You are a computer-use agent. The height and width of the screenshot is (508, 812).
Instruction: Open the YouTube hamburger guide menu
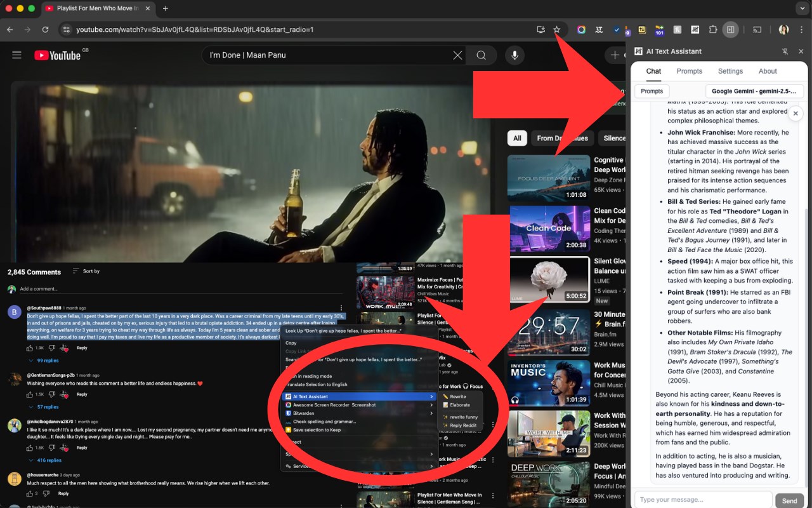click(16, 55)
